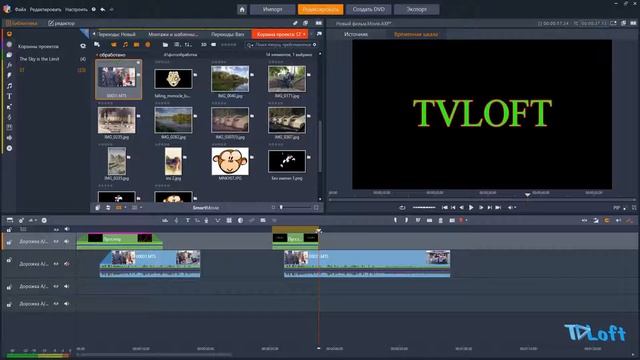Switch to the Библиотека panel
The image size is (640, 360).
point(22,23)
